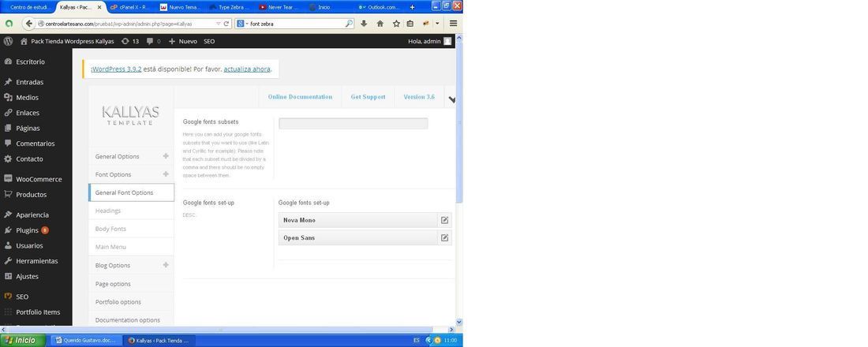Click the Nuevo plus button
The height and width of the screenshot is (347, 868).
(x=183, y=42)
